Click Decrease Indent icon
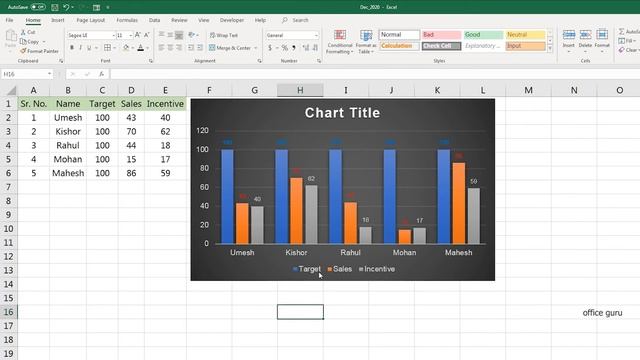The height and width of the screenshot is (360, 640). (191, 48)
